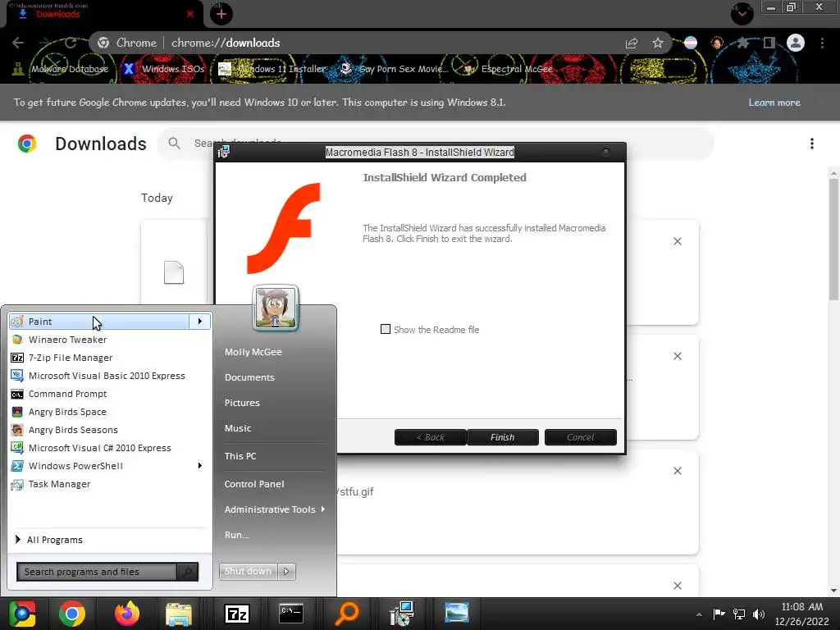This screenshot has width=840, height=630.
Task: Click Finish in InstallShield Wizard
Action: 503,437
